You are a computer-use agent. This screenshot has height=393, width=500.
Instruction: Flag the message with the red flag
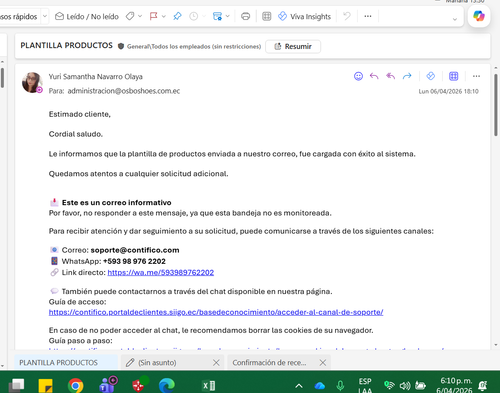tap(153, 16)
